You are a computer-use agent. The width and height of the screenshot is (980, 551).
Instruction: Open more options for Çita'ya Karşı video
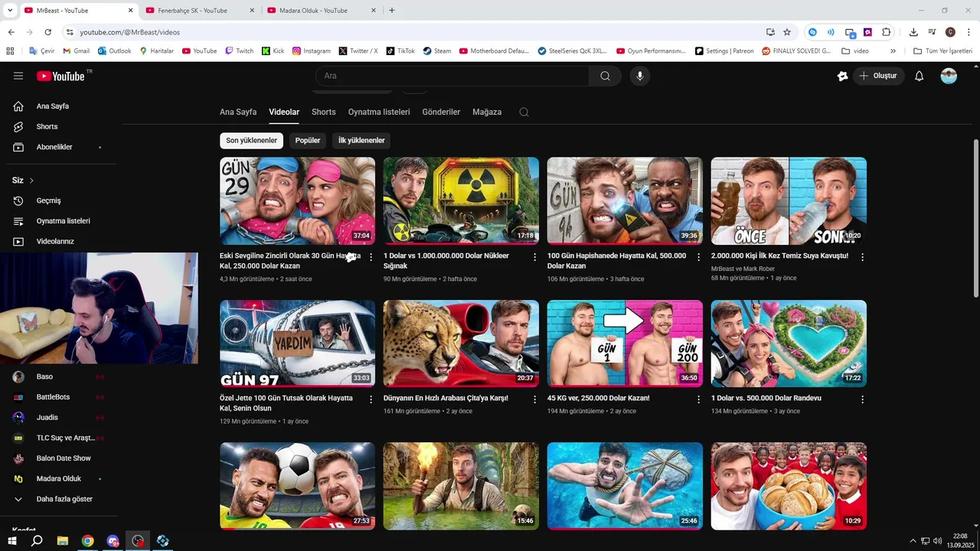tap(535, 399)
